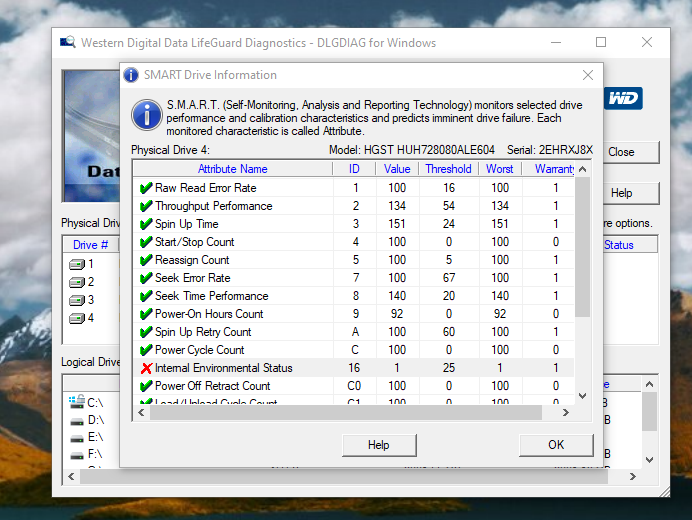Click the green check icon beside Throughput Performance
Image resolution: width=692 pixels, height=520 pixels.
146,206
